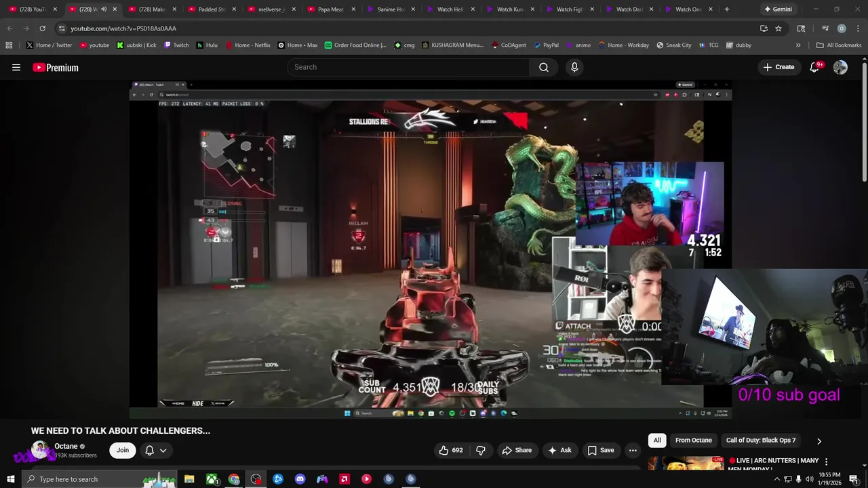
Task: Open a new browser tab
Action: coord(727,9)
